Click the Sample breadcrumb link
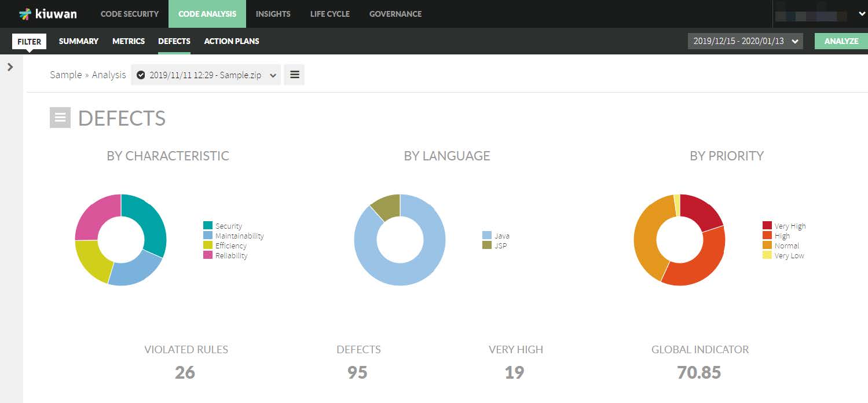 (65, 75)
